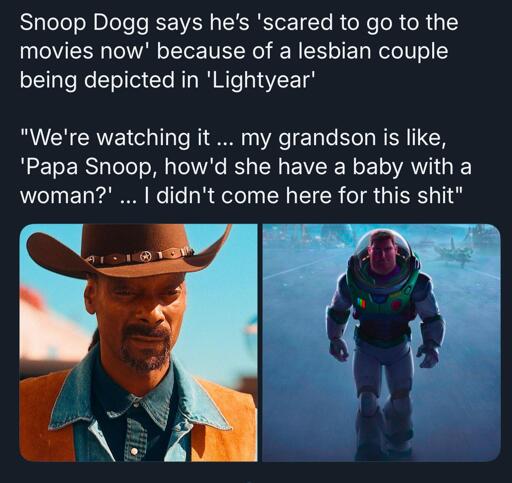Click the quoted paragraph starting "We're watching it"
512x483 pixels.
pos(245,166)
